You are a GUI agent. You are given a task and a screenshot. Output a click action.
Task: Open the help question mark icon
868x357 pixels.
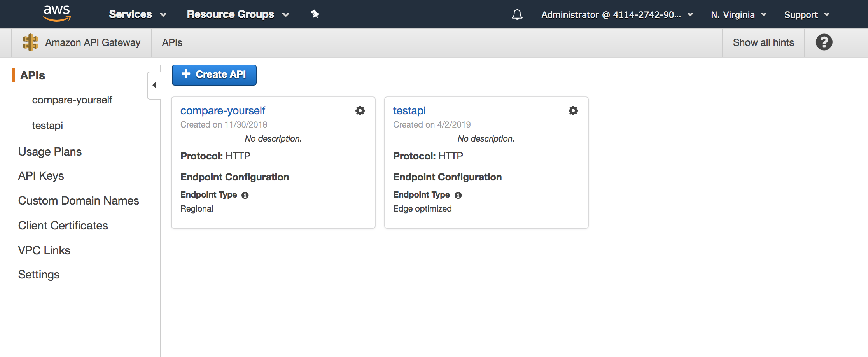click(x=824, y=42)
